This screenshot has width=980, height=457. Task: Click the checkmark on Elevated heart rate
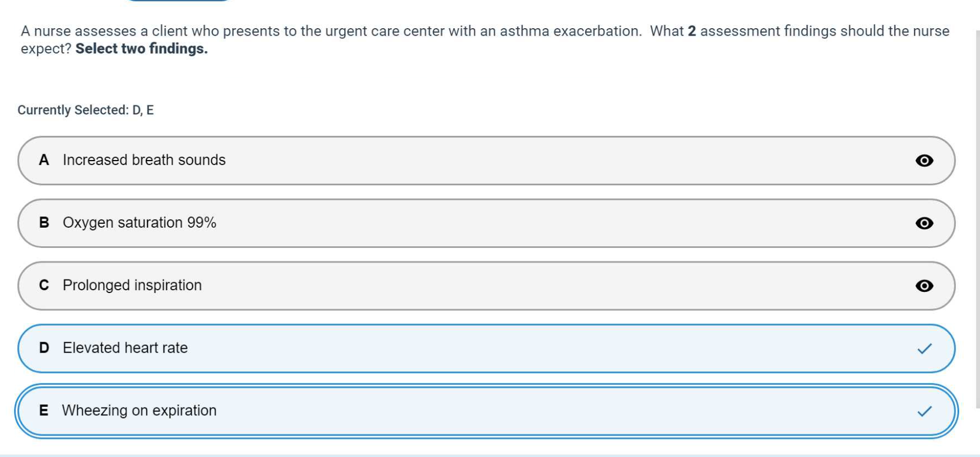pos(924,349)
